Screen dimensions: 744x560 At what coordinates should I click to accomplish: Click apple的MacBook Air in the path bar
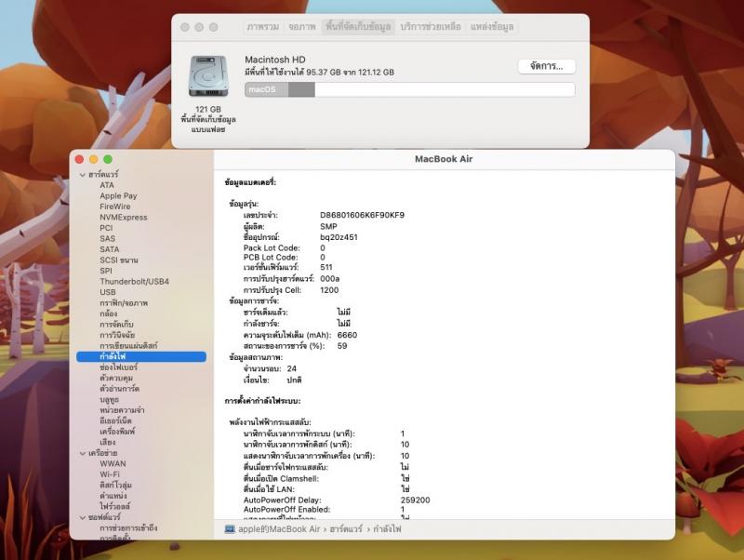click(279, 528)
